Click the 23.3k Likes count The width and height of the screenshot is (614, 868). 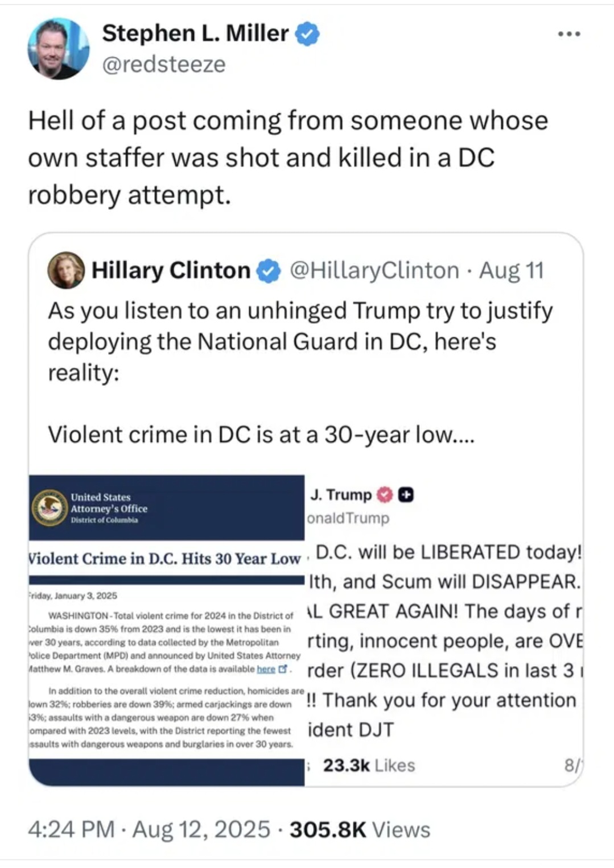pos(369,766)
